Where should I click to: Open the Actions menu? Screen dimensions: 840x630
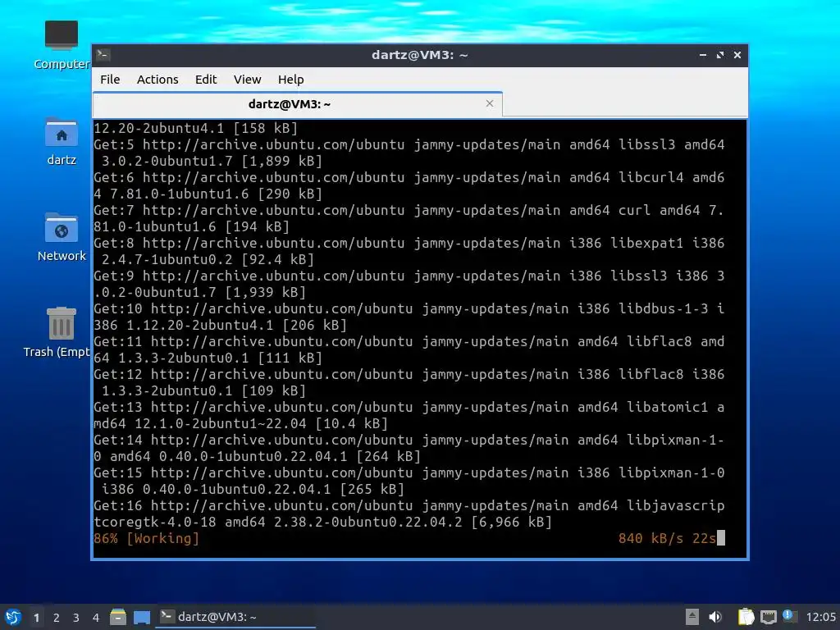157,80
